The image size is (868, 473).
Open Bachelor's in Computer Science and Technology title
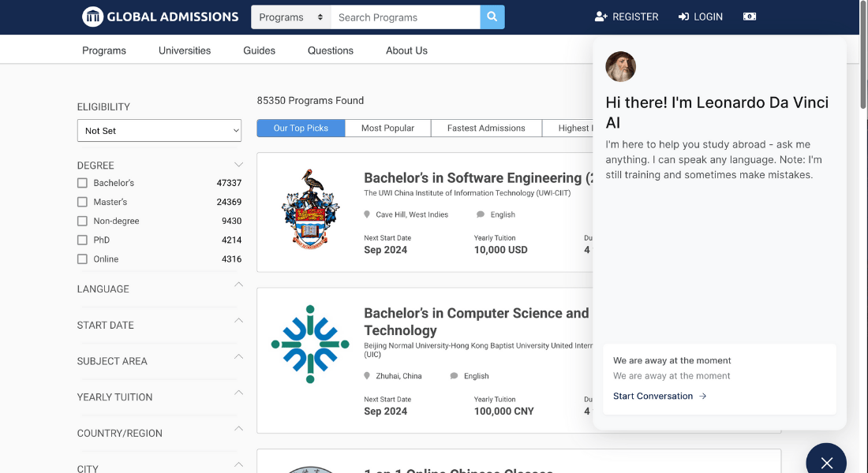477,322
